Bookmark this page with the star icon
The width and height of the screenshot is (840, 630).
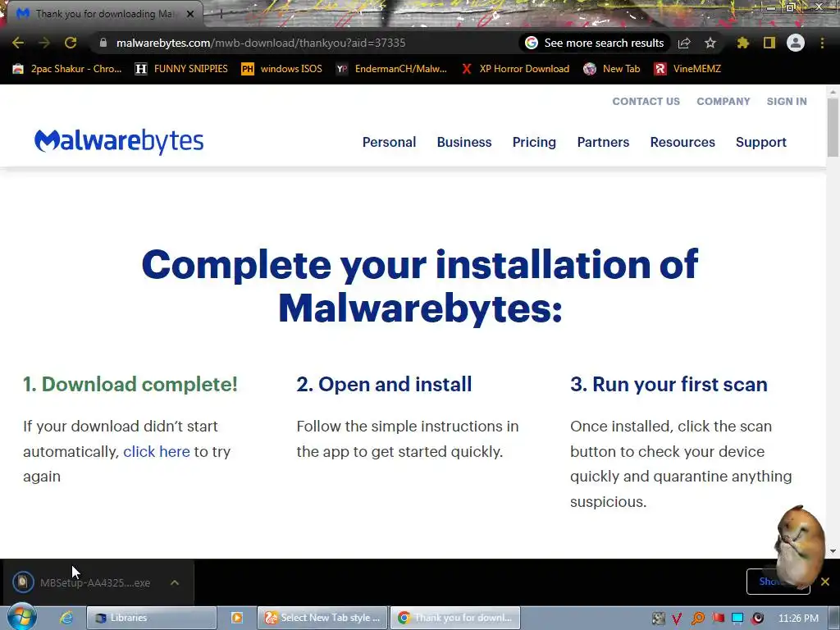click(710, 43)
